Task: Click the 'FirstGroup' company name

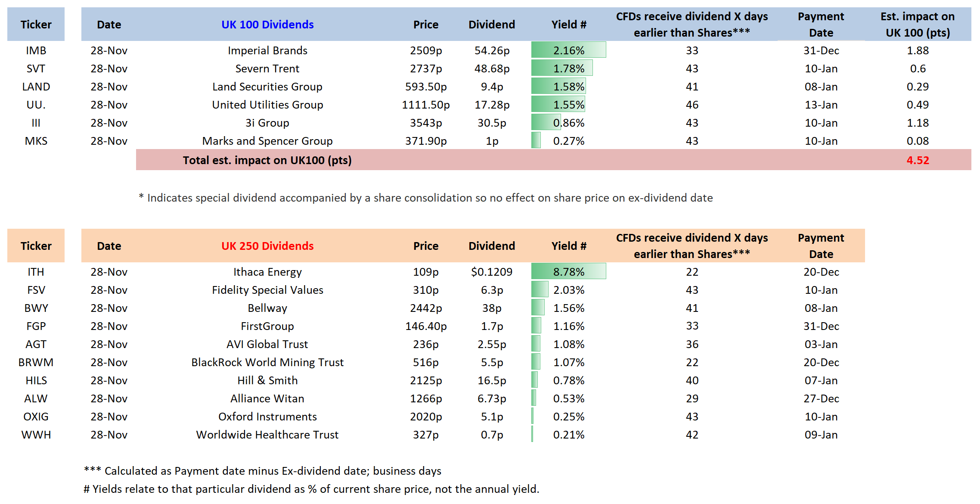Action: (x=267, y=326)
